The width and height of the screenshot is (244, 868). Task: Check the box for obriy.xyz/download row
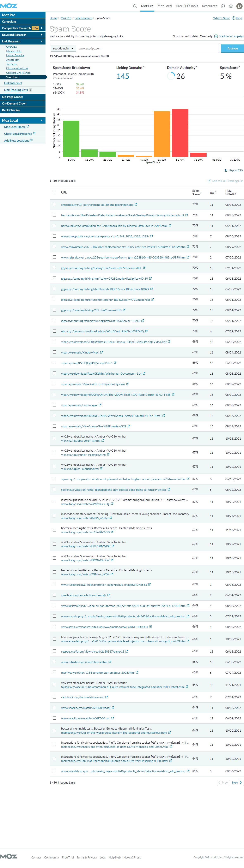click(54, 331)
